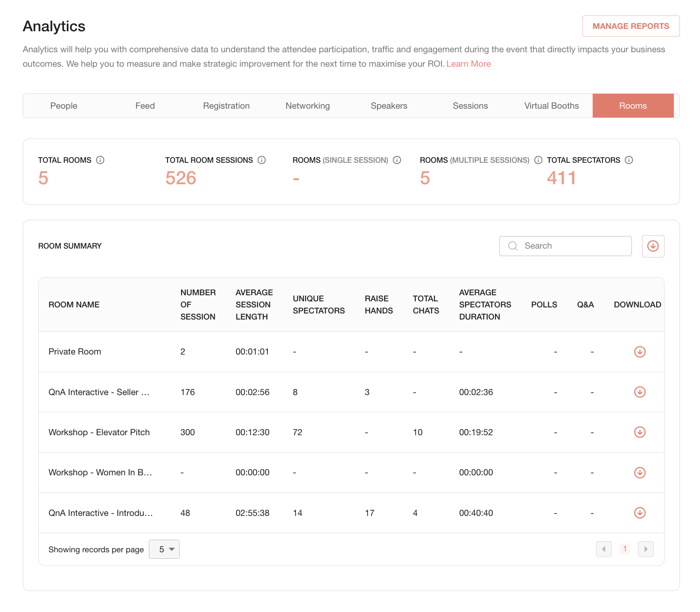Switch to the Feed tab
This screenshot has height=612, width=700.
coord(145,106)
